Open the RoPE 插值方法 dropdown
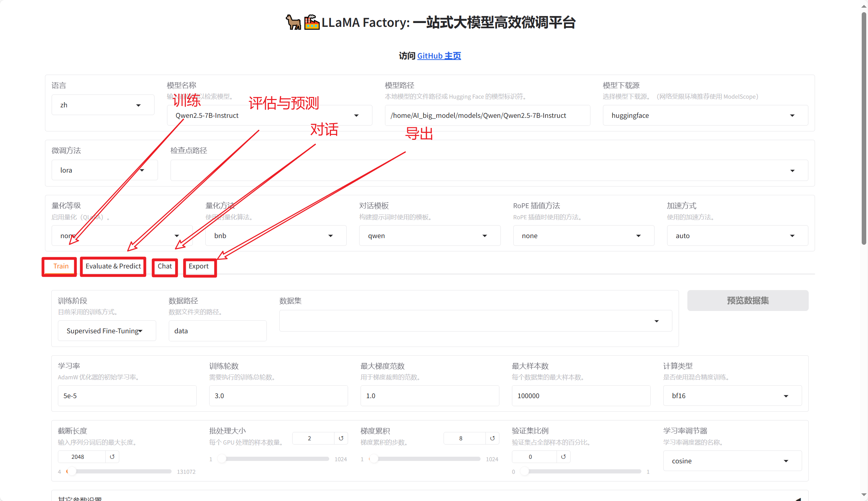This screenshot has height=501, width=868. click(583, 236)
